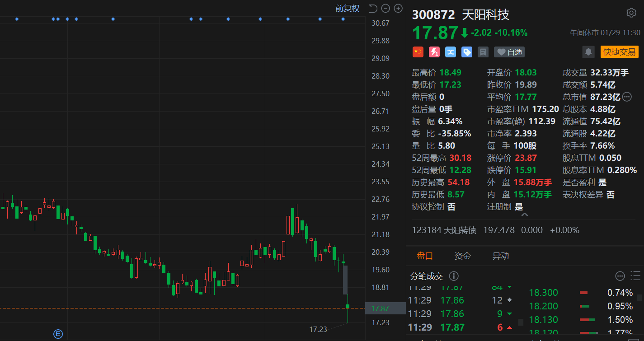Reset chart view with the undo arrow
The image size is (644, 341).
(373, 8)
